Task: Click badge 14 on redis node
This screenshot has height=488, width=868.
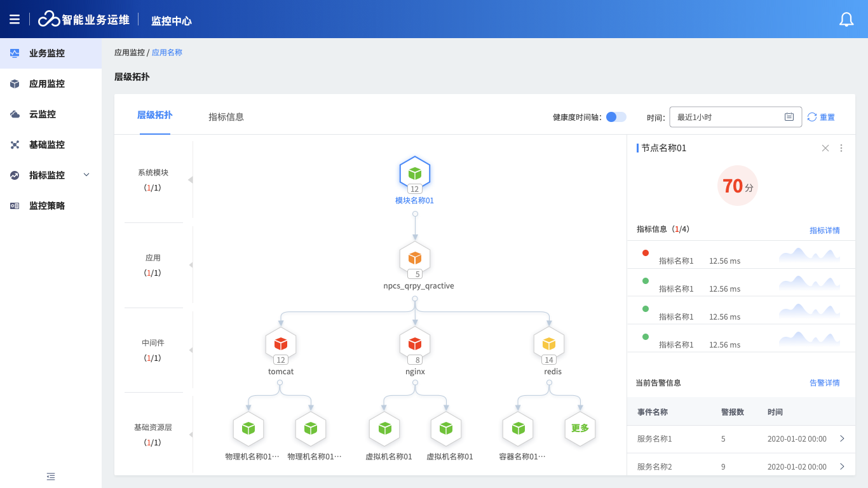Action: pyautogui.click(x=549, y=360)
